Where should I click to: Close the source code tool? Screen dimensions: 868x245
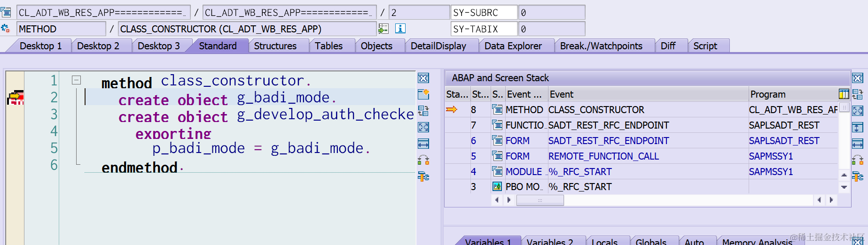[x=423, y=78]
